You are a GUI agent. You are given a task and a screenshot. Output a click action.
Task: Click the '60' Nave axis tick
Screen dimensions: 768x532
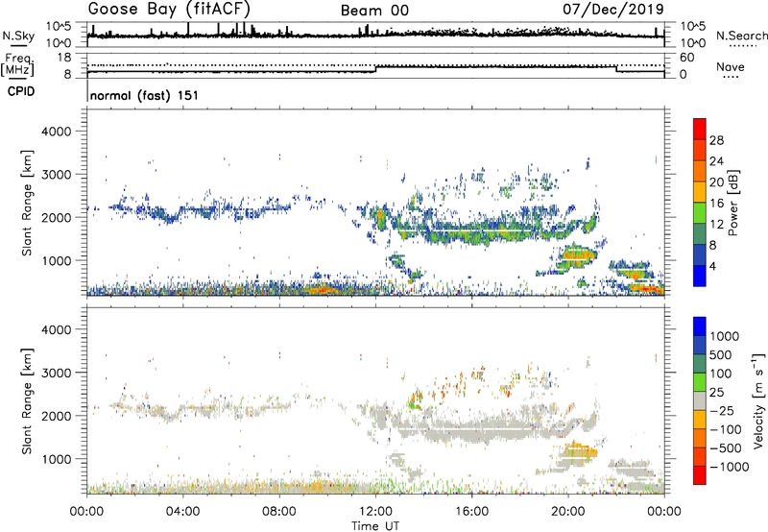(686, 58)
